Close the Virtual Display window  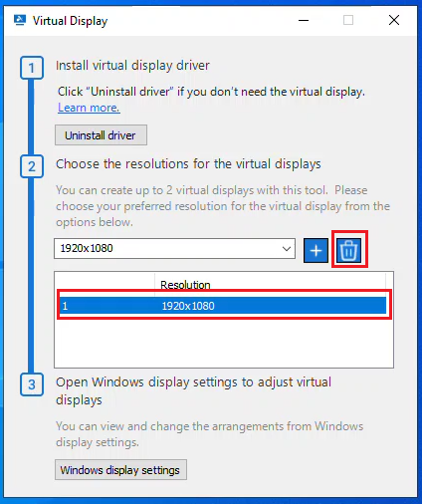tap(394, 20)
